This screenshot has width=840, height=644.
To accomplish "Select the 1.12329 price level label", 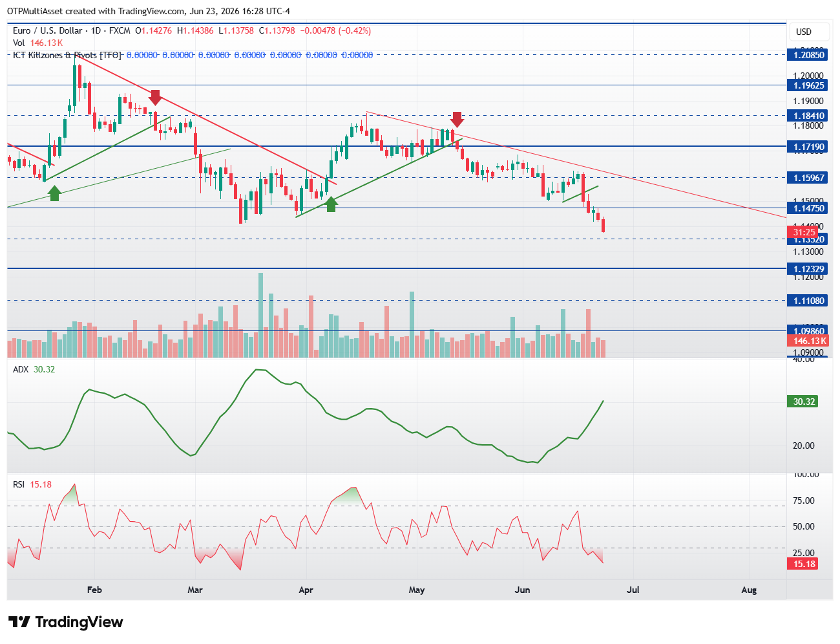I will click(x=808, y=269).
